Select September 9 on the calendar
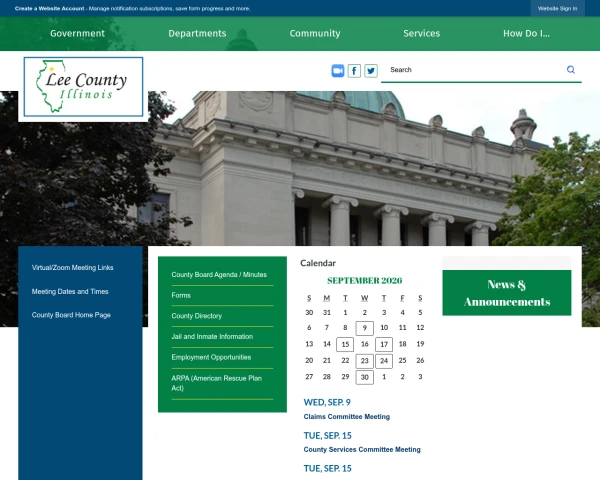Screen dimensions: 600x480 pyautogui.click(x=365, y=328)
